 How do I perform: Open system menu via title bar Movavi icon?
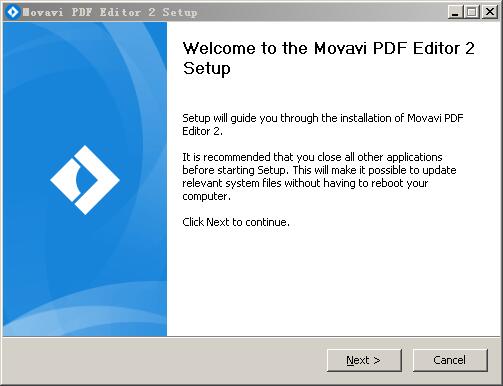click(x=13, y=12)
